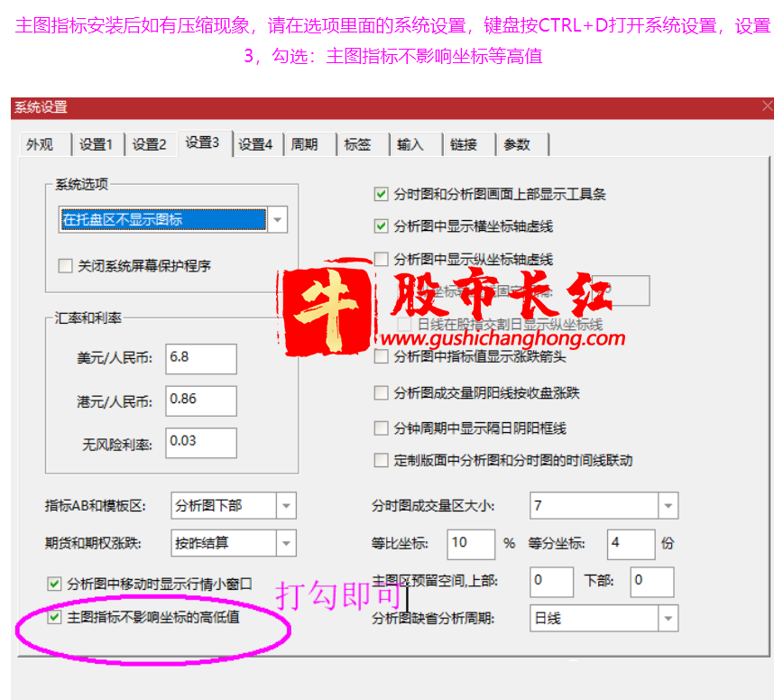Select the 设置3 tab

203,143
